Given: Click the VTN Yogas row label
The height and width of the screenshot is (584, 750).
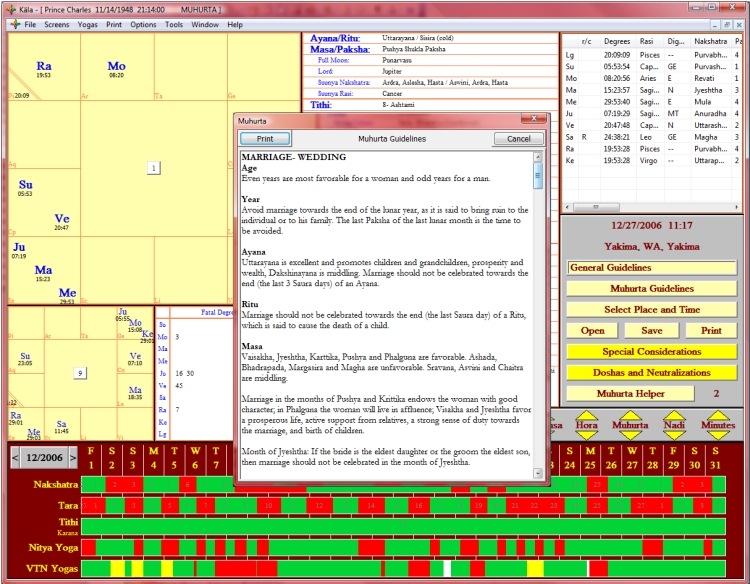Looking at the screenshot, I should click(x=52, y=569).
